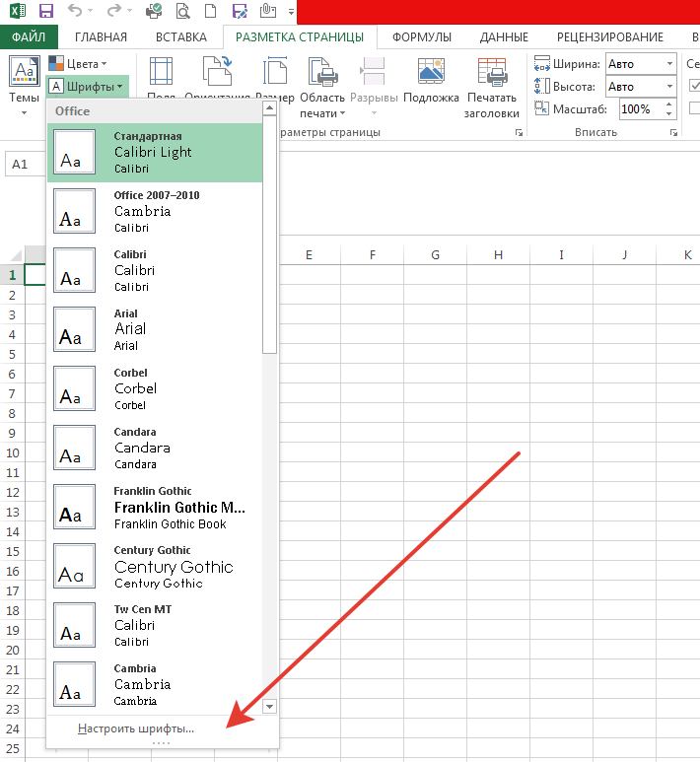
Task: Select the РАЗМЕТКА СТРАНИЦЫ tab
Action: (x=300, y=36)
